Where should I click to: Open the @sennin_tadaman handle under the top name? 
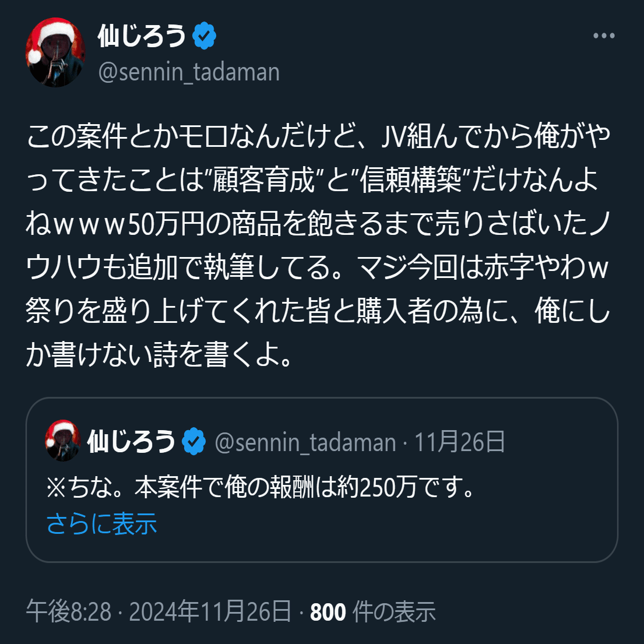[189, 72]
